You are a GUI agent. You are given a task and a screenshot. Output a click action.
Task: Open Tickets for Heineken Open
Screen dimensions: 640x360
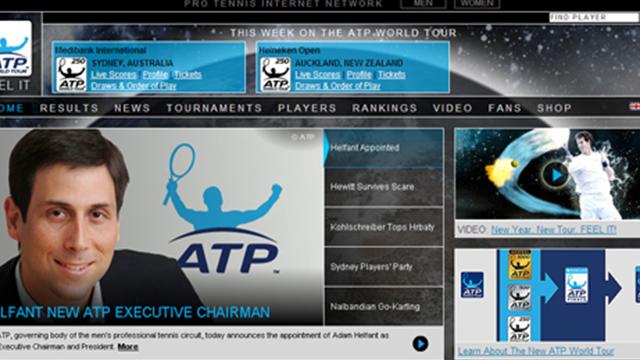click(391, 75)
